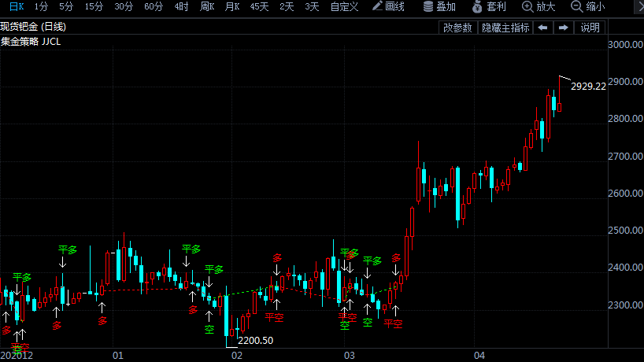This screenshot has height=362, width=644.
Task: Select the 画线 drawing pencil tool
Action: coord(388,6)
